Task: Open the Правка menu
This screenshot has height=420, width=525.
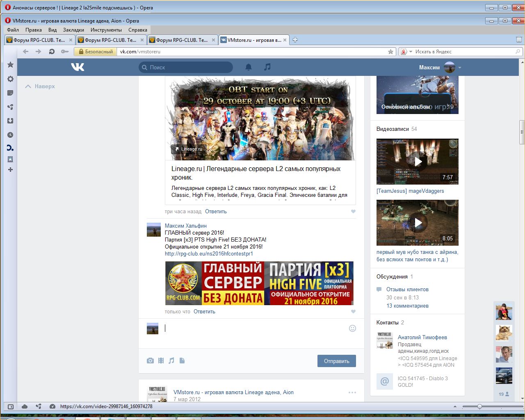Action: [34, 30]
